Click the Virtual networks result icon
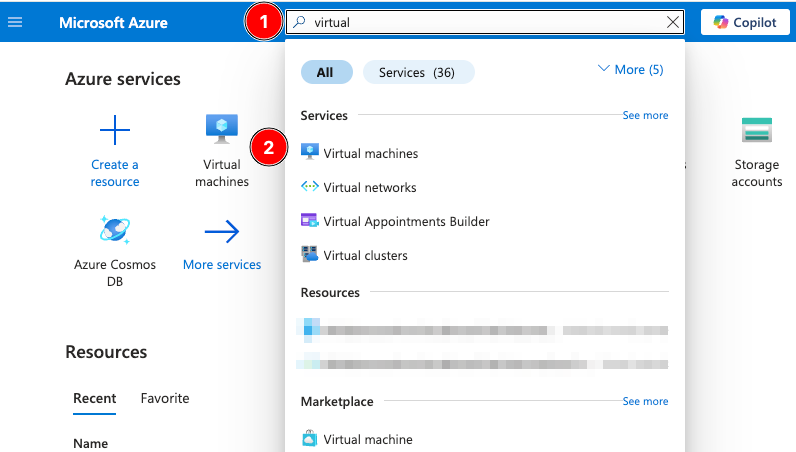 tap(310, 186)
